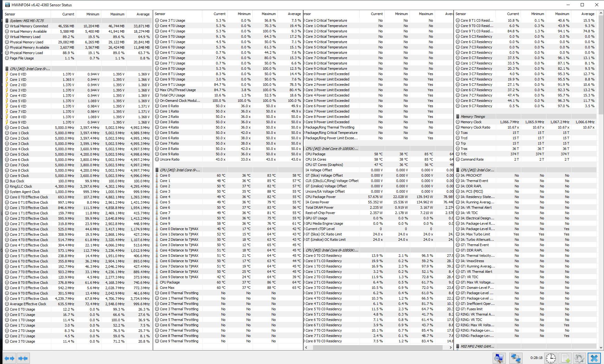The height and width of the screenshot is (364, 604).
Task: Select the Memory Timings group header
Action: click(x=526, y=117)
